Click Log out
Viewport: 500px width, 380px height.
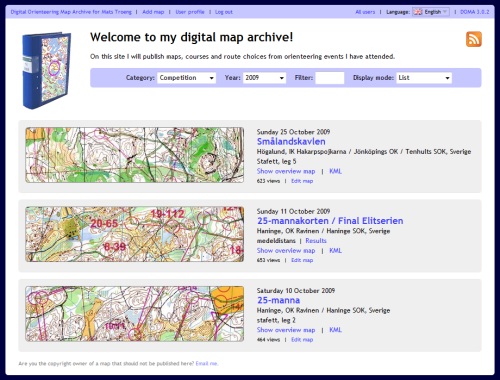point(224,12)
